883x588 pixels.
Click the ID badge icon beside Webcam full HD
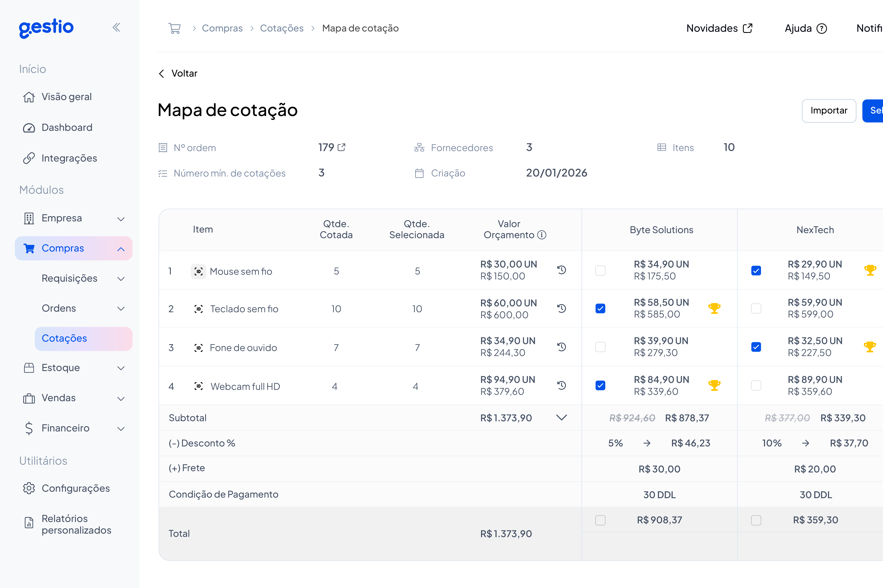198,386
